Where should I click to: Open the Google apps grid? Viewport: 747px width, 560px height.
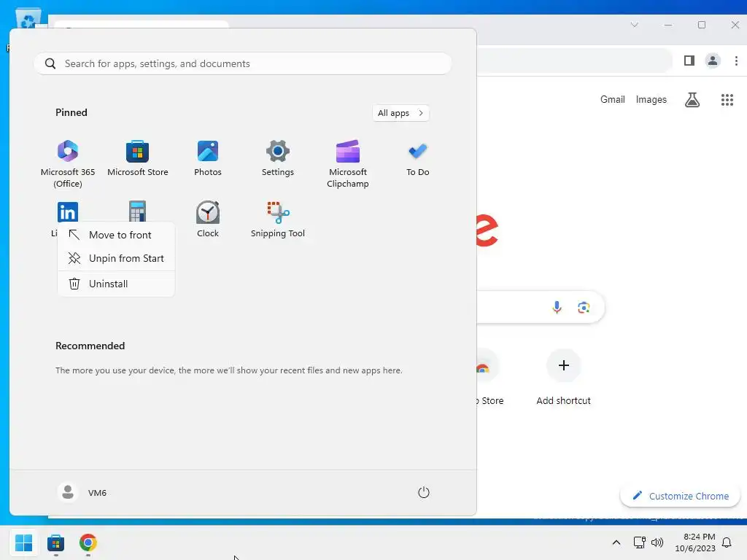pos(727,99)
